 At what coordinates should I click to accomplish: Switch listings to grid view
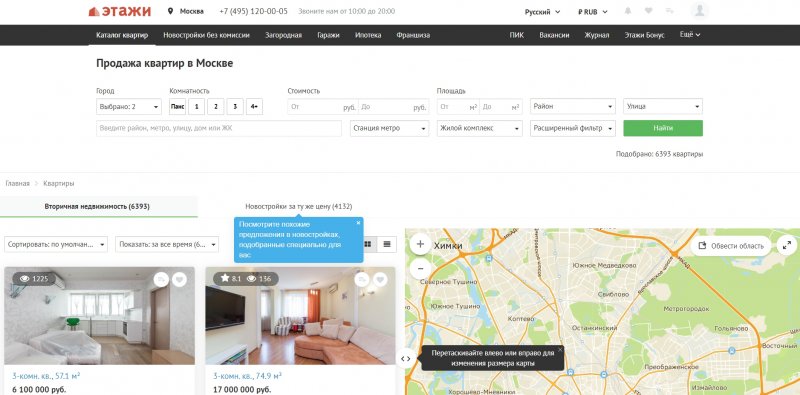coord(367,244)
